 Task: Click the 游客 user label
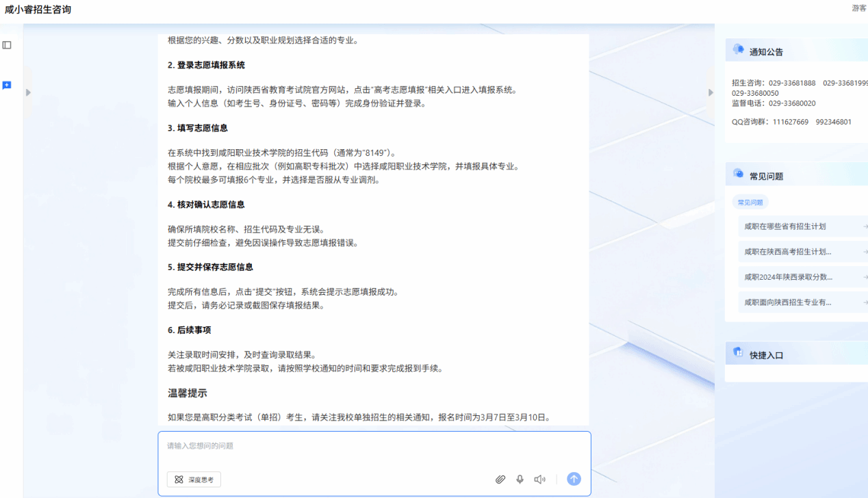(859, 8)
